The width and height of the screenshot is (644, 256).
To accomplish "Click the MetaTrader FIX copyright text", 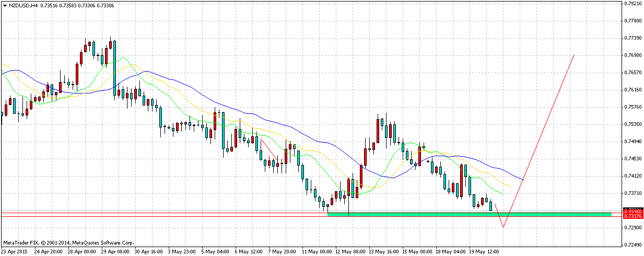I will 68,243.
